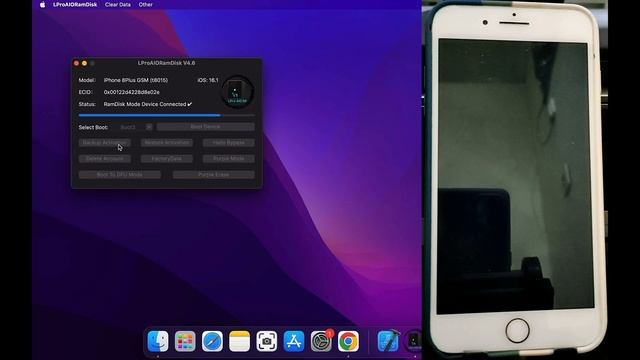Expand the Select Boot dropdown
Viewport: 640px width, 360px height.
(149, 127)
